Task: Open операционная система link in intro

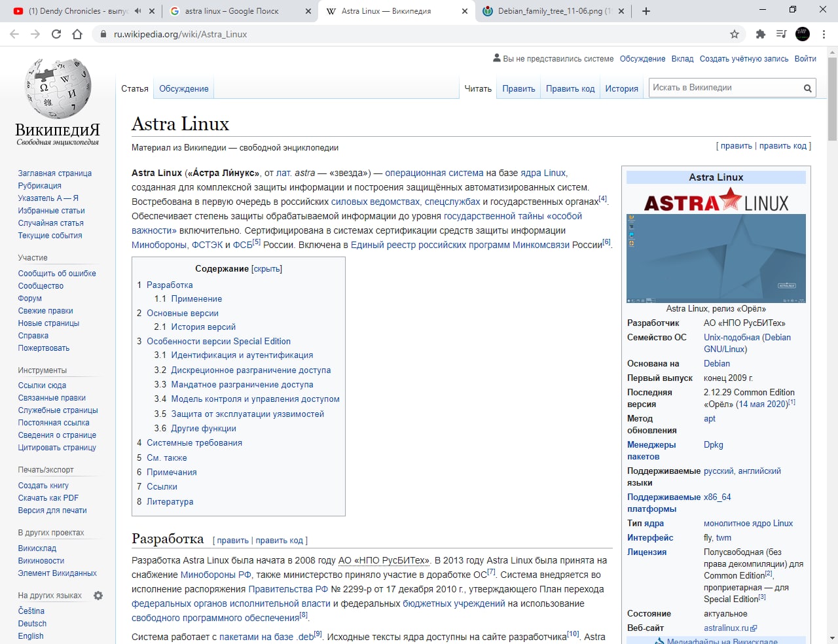Action: point(434,173)
